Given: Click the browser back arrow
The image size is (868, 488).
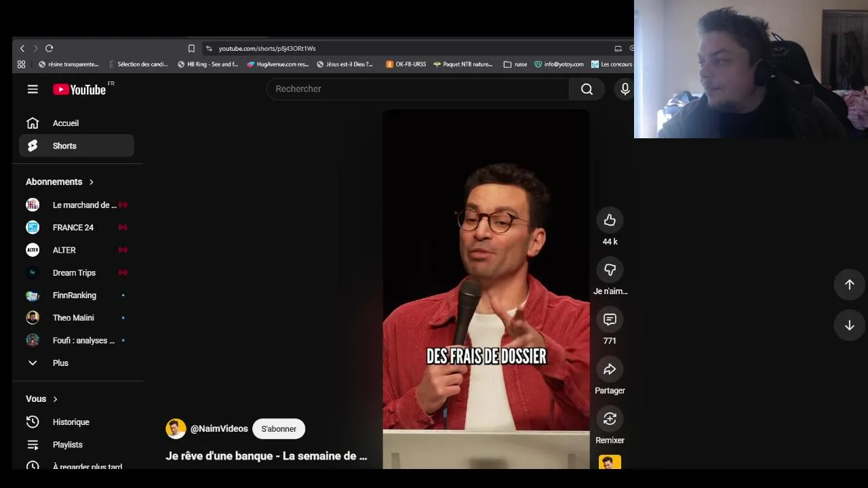Looking at the screenshot, I should [22, 48].
